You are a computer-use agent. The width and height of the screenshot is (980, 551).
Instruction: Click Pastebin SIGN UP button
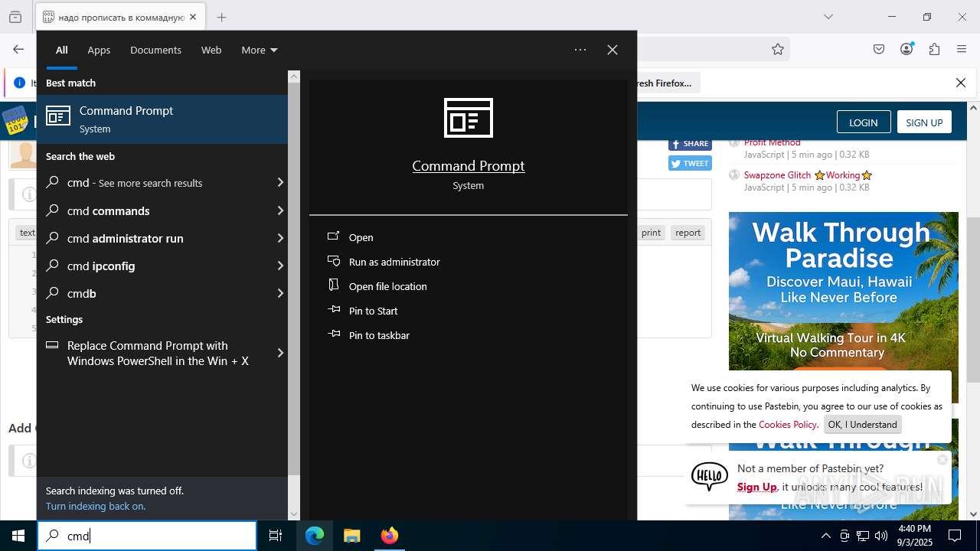pos(924,122)
